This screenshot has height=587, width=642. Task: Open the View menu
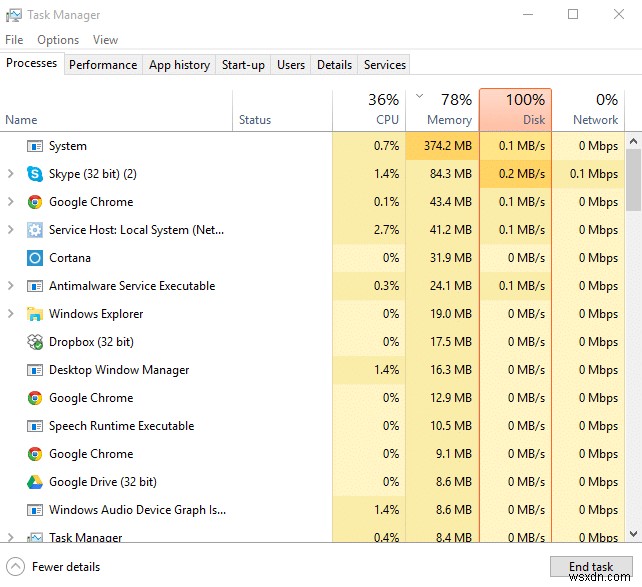[105, 40]
